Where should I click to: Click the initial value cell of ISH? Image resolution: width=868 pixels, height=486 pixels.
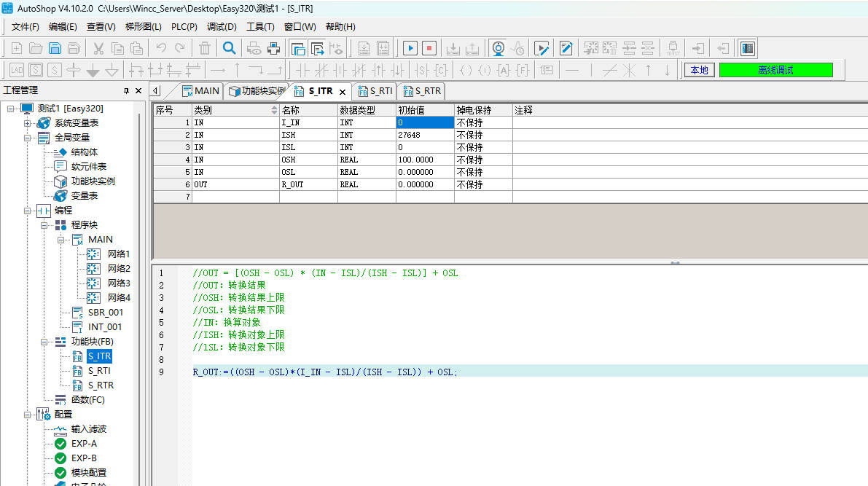tap(424, 136)
